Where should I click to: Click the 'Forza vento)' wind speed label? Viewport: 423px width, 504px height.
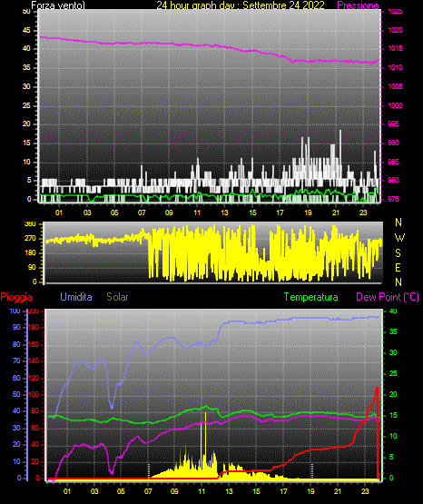[58, 5]
